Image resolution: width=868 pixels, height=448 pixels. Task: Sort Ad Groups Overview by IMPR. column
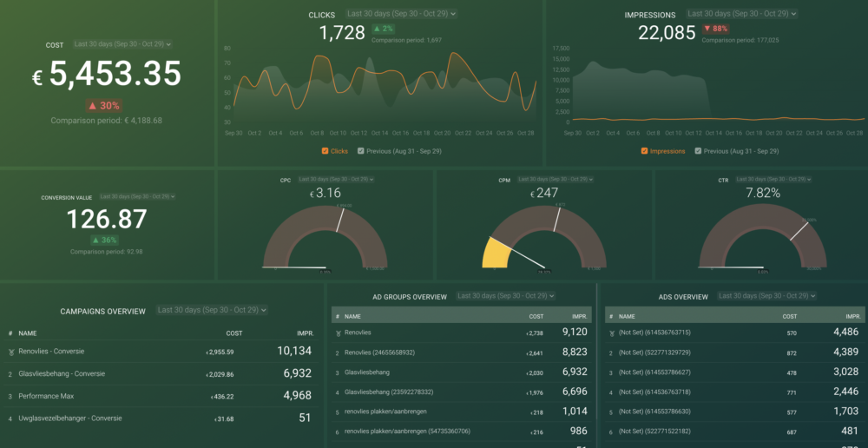coord(580,316)
